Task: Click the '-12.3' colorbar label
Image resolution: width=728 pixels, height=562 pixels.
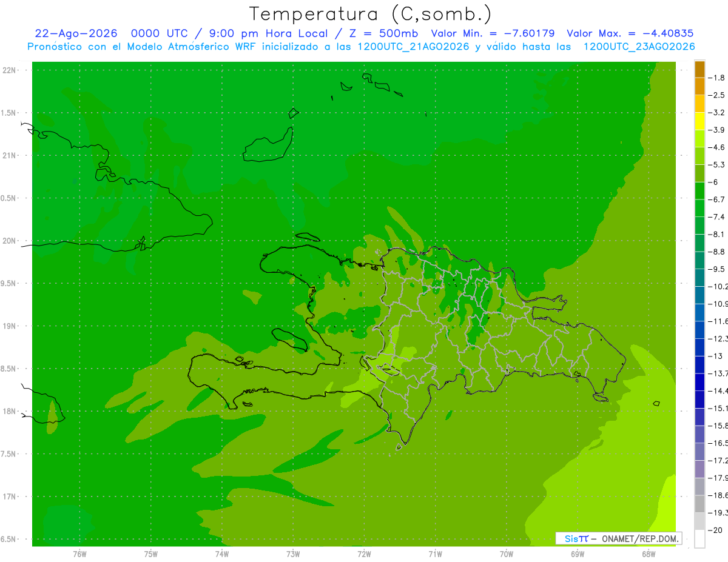Action: click(x=719, y=338)
